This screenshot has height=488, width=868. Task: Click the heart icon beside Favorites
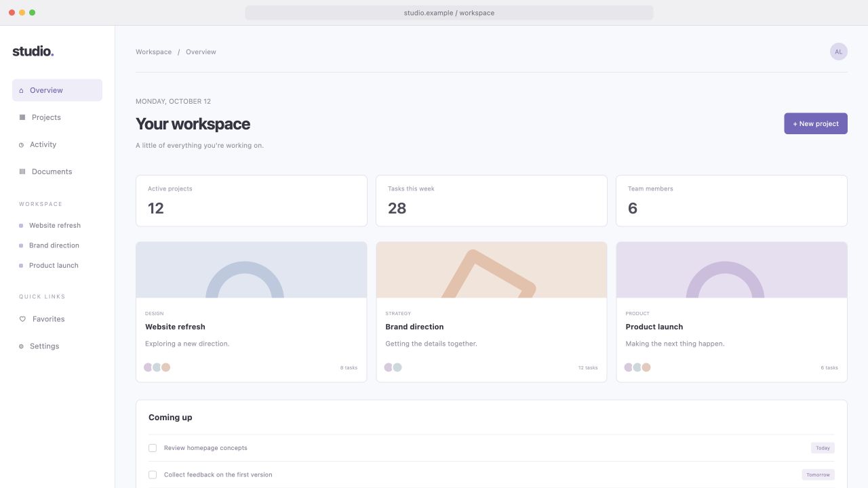point(22,319)
